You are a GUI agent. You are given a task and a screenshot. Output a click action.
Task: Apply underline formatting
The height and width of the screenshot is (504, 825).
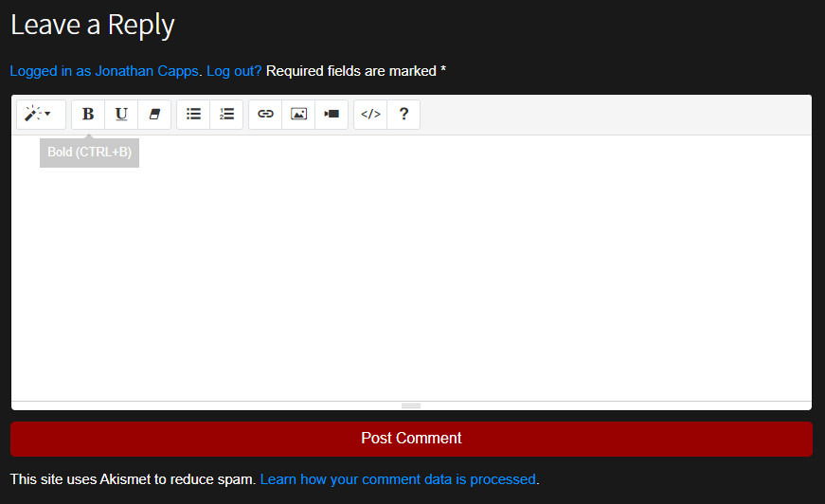tap(121, 115)
